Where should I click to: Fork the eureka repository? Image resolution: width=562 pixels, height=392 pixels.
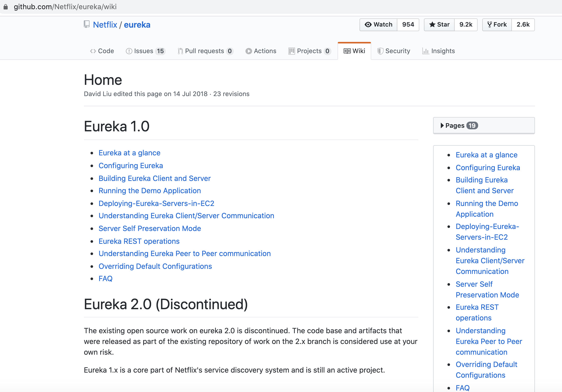(x=497, y=25)
